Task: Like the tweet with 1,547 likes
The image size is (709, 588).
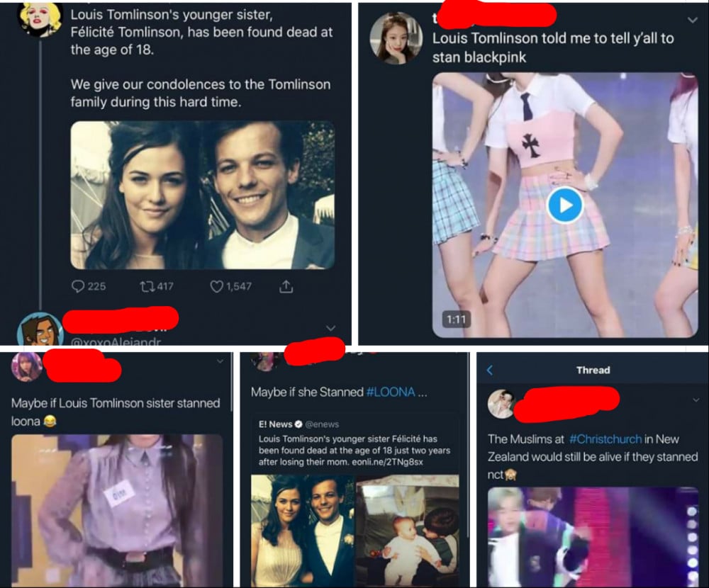Action: click(216, 286)
